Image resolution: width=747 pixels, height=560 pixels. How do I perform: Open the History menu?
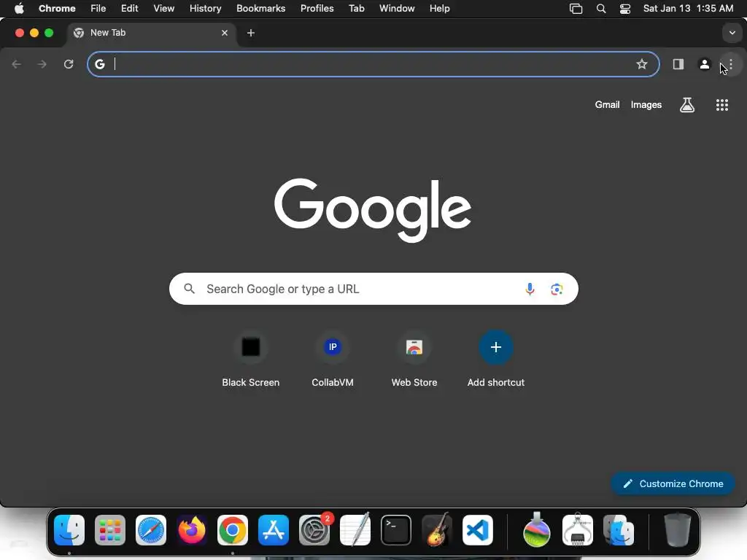point(205,9)
